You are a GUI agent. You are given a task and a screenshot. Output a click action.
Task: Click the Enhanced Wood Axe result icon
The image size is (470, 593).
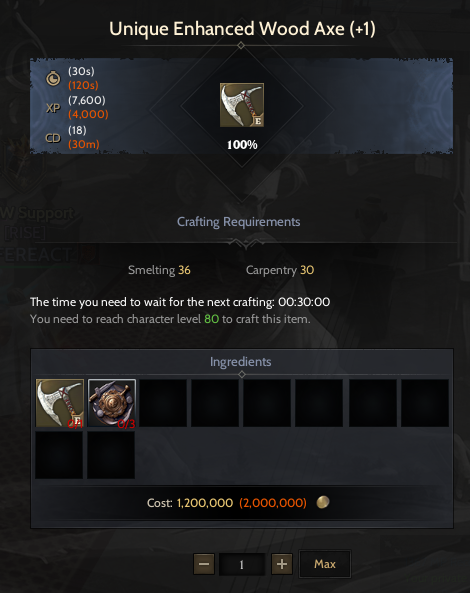coord(242,105)
